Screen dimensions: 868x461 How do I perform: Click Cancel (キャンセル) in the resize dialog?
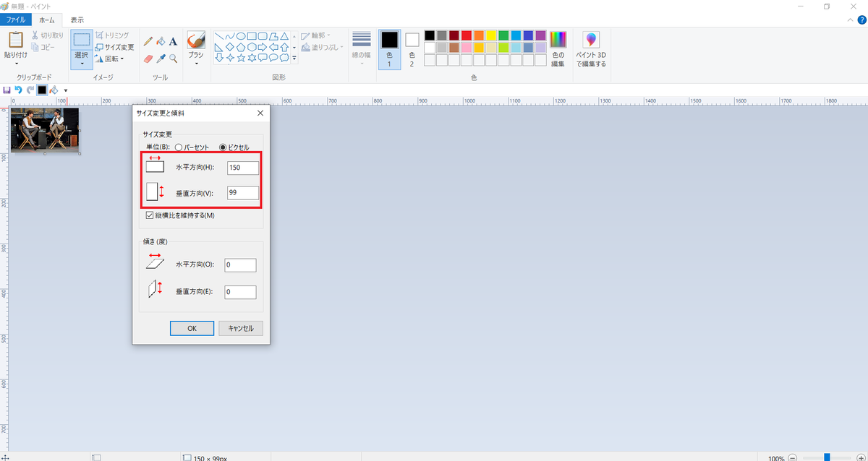click(241, 328)
